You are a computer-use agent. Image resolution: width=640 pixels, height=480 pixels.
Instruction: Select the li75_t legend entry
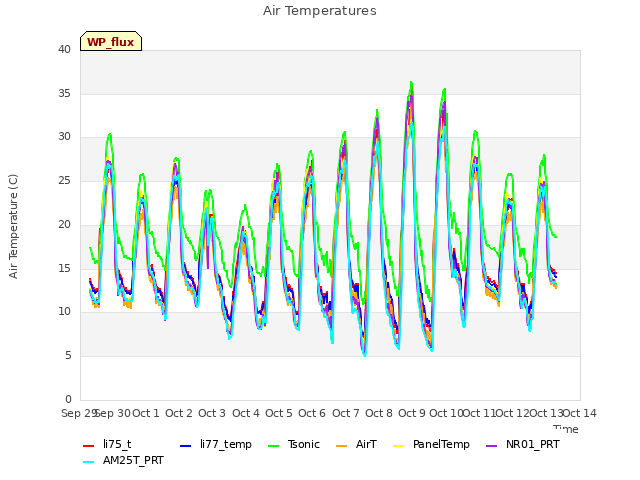(107, 444)
